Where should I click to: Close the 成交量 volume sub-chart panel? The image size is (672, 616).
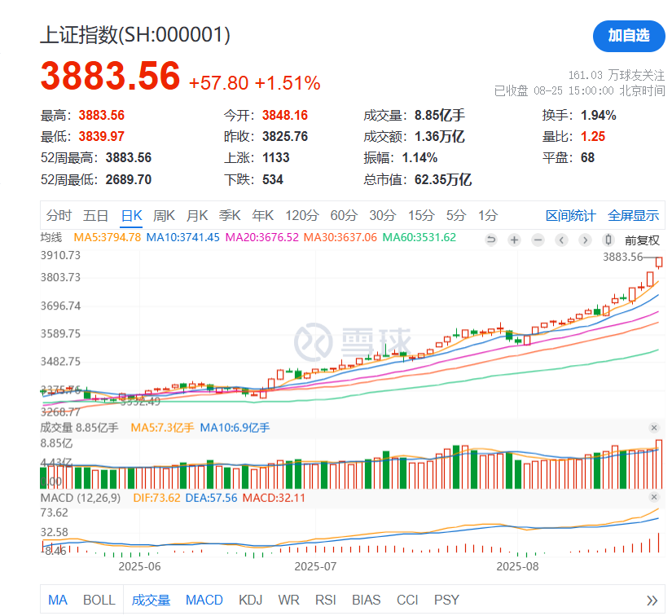(653, 428)
